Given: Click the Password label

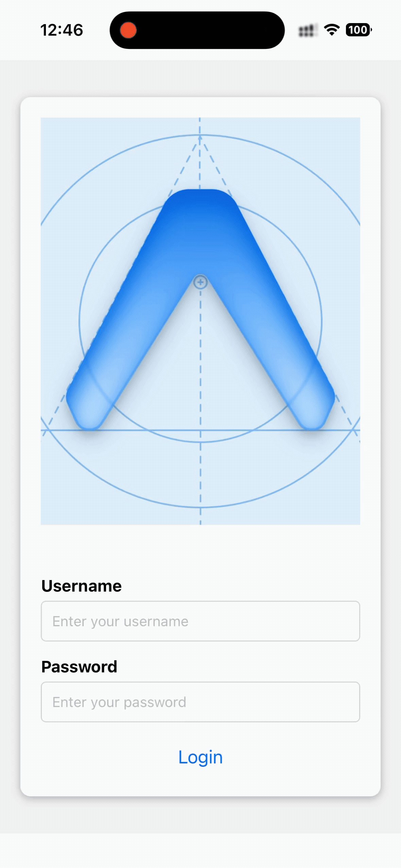Looking at the screenshot, I should tap(79, 667).
